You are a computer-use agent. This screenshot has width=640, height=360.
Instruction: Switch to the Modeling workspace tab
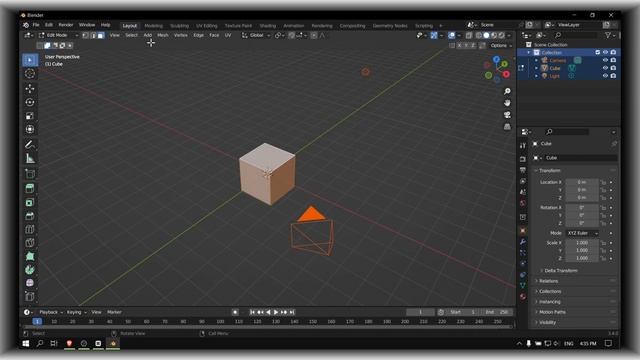pos(153,26)
